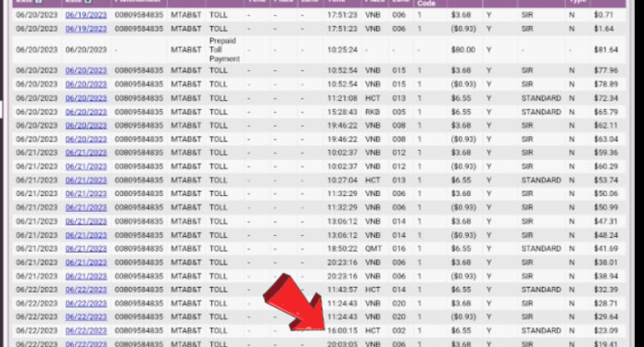Click the $80.00 prepaid payment amount
The width and height of the screenshot is (644, 347).
(x=463, y=50)
